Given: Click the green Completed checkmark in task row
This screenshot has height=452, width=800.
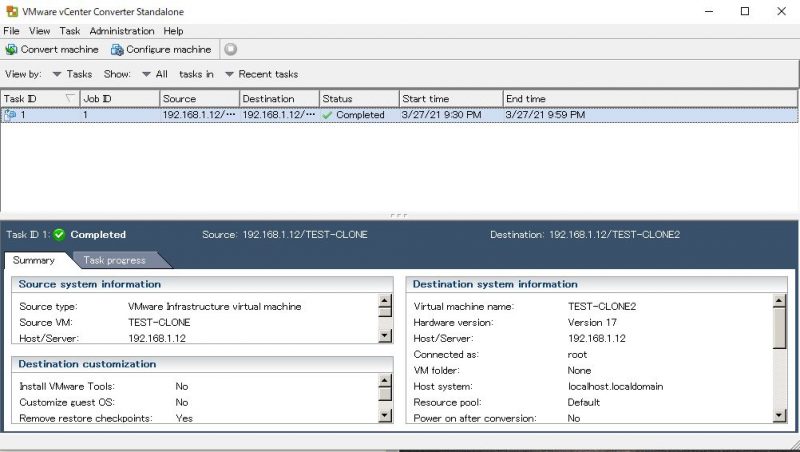Looking at the screenshot, I should [x=327, y=115].
